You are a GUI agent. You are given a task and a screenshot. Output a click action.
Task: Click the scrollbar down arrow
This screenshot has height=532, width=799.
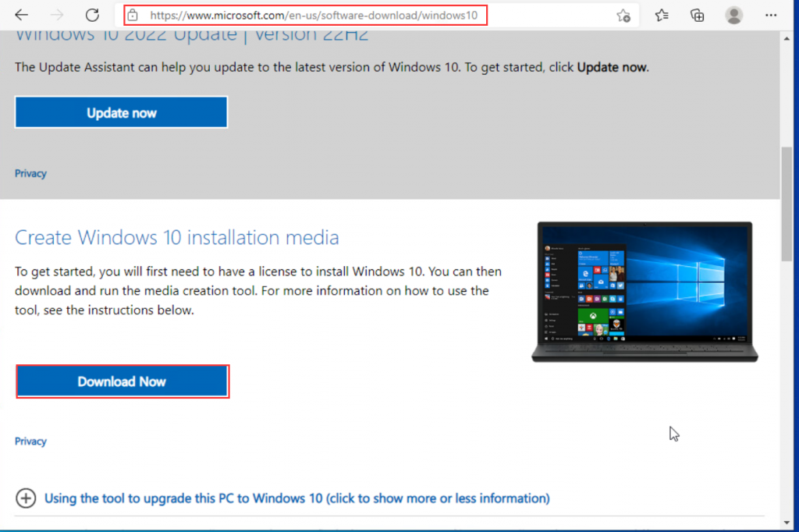point(787,523)
